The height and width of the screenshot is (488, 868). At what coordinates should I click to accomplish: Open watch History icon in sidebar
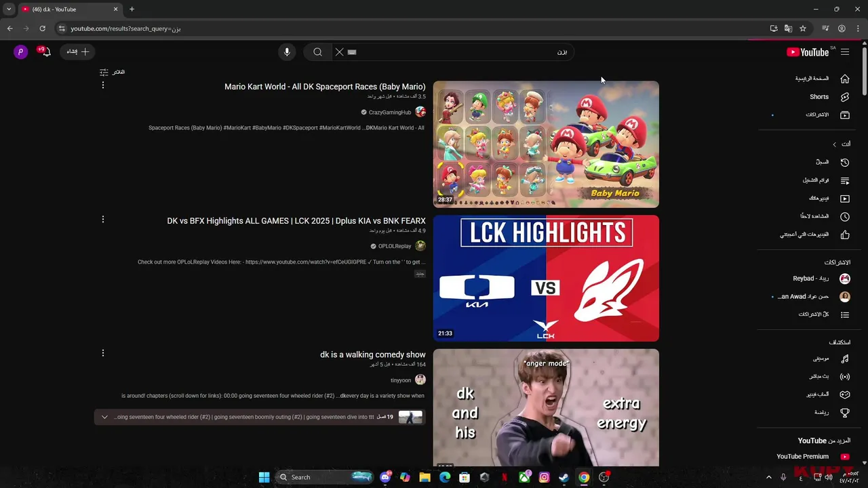coord(845,163)
